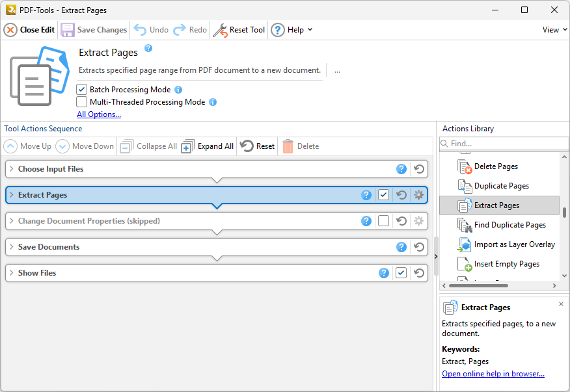Enable the Change Document Properties step checkbox
This screenshot has height=392, width=570.
tap(384, 221)
